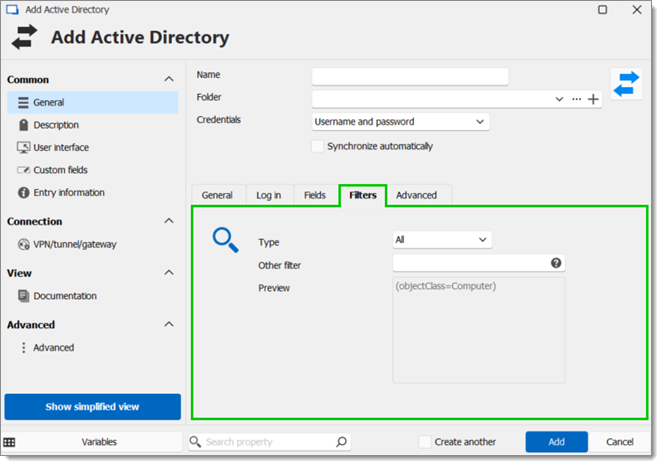This screenshot has height=466, width=662.
Task: Click the Name input field
Action: pos(410,77)
